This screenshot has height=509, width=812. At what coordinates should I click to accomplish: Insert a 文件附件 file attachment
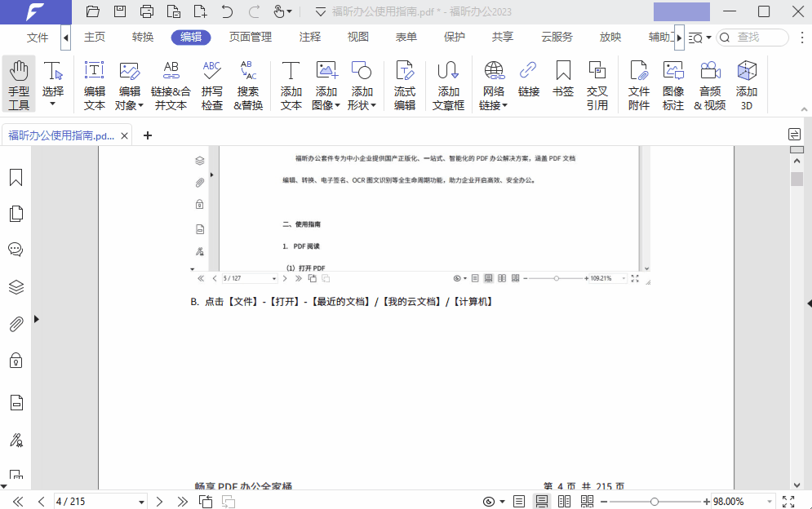[638, 84]
